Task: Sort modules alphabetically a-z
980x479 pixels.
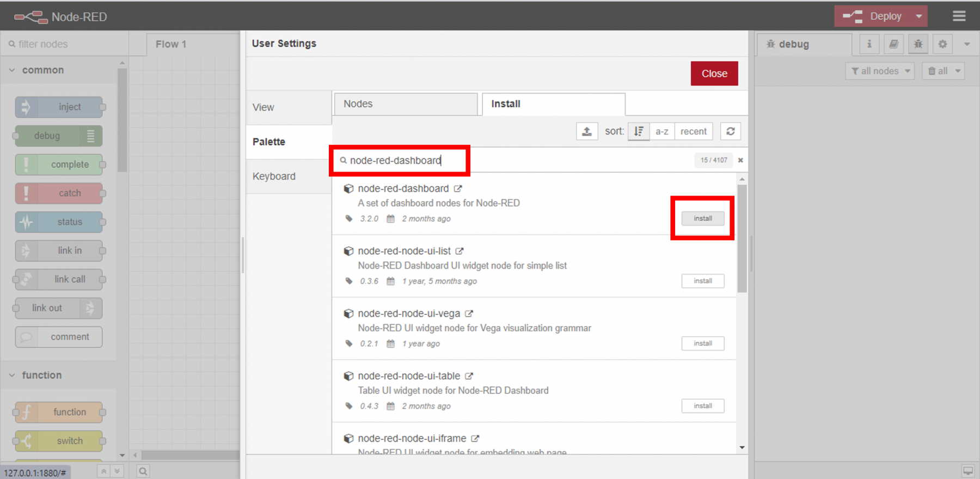Action: coord(661,131)
